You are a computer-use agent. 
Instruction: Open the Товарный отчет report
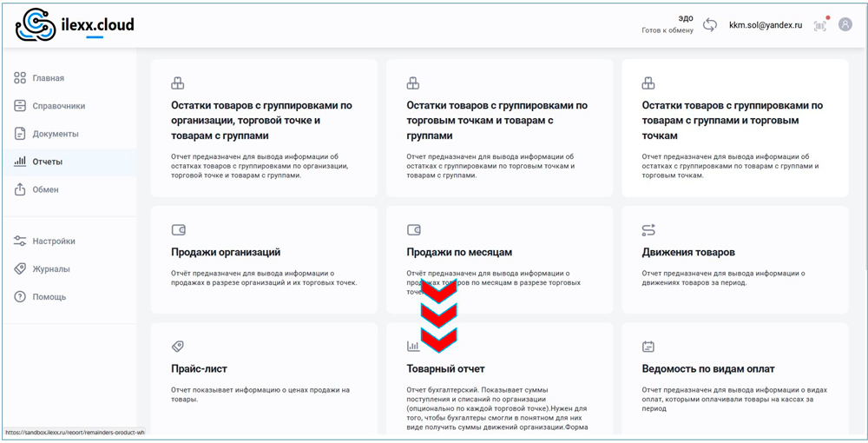pyautogui.click(x=446, y=368)
